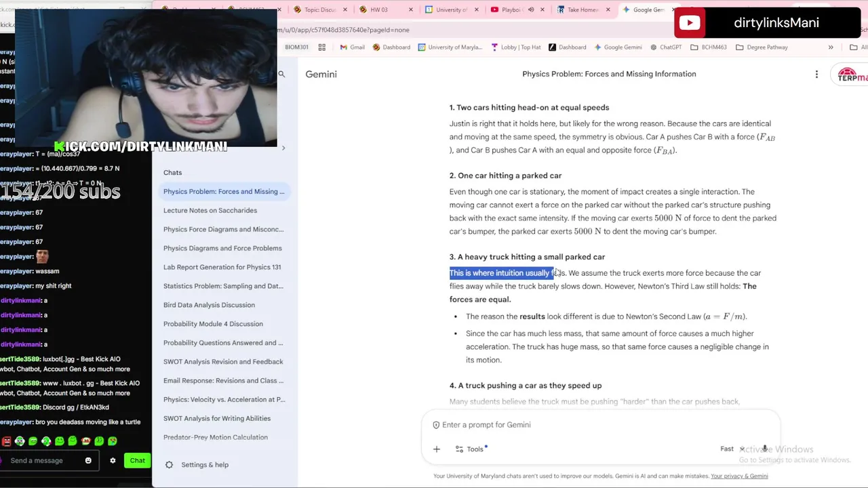Open the Probability Questions Answered chat
The height and width of the screenshot is (488, 868).
tap(223, 343)
